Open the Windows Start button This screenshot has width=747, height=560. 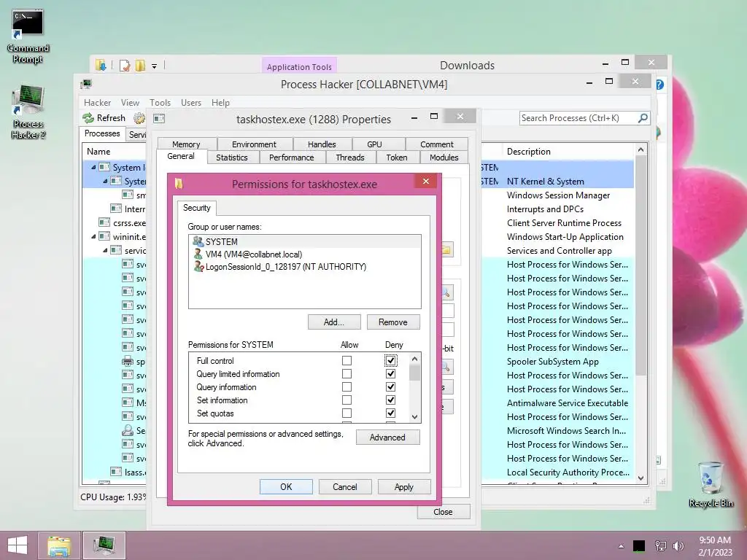click(18, 545)
